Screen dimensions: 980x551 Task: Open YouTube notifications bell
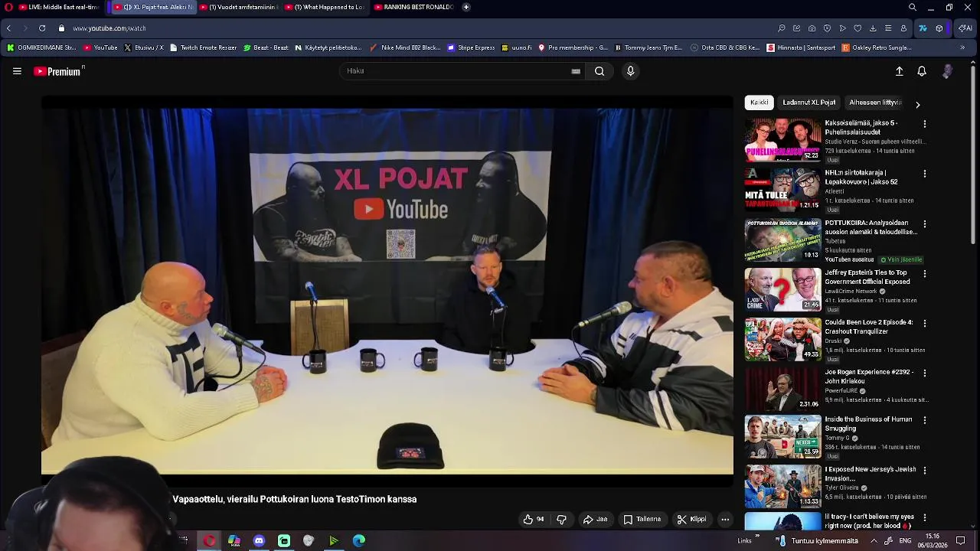[x=922, y=71]
